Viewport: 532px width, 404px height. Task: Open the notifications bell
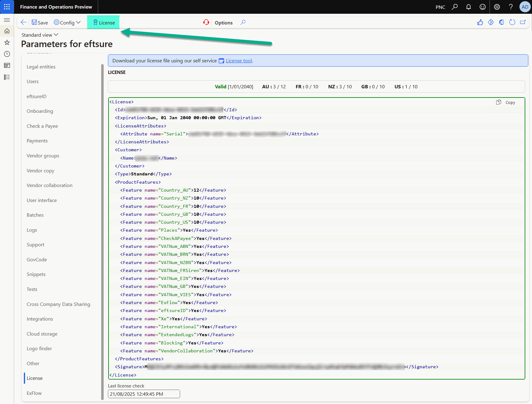point(468,7)
